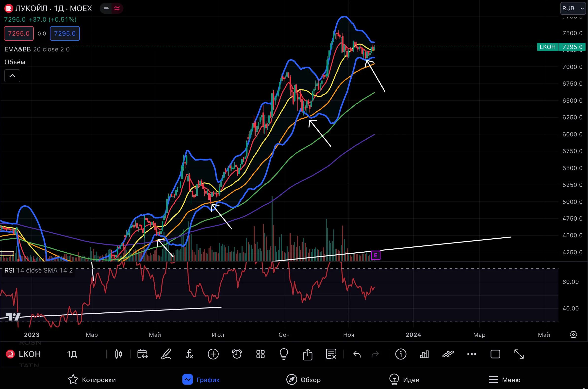
Task: Click the 2024 label on the time axis
Action: (413, 335)
